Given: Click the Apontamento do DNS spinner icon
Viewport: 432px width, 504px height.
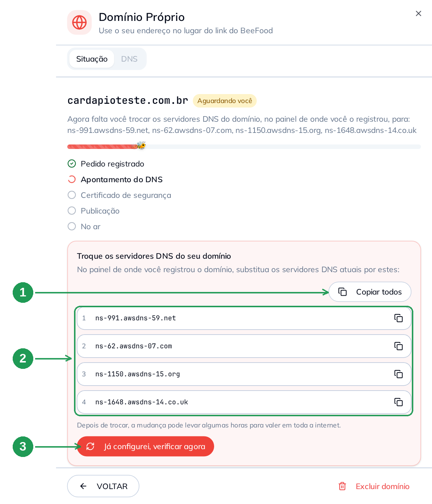Looking at the screenshot, I should pos(72,179).
